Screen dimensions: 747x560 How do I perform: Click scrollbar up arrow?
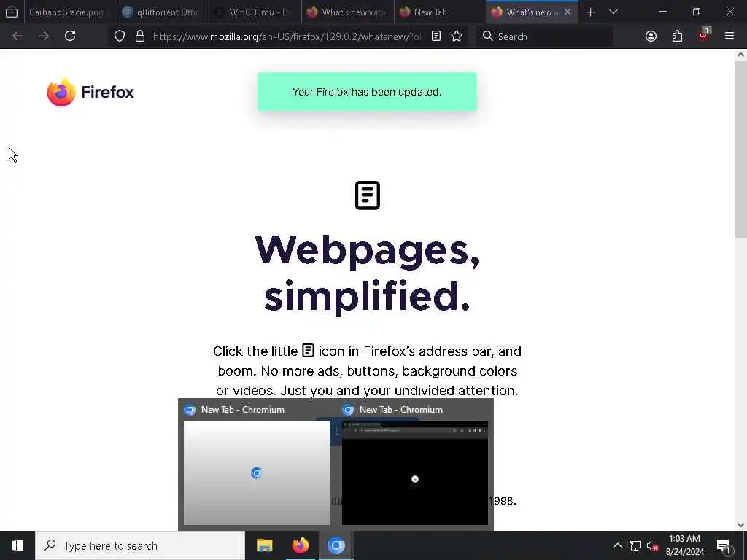pos(740,55)
